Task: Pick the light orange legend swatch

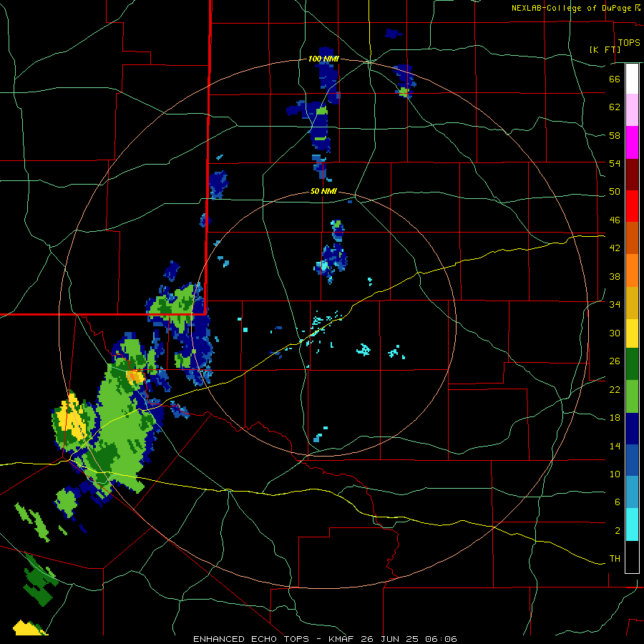Action: [632, 270]
